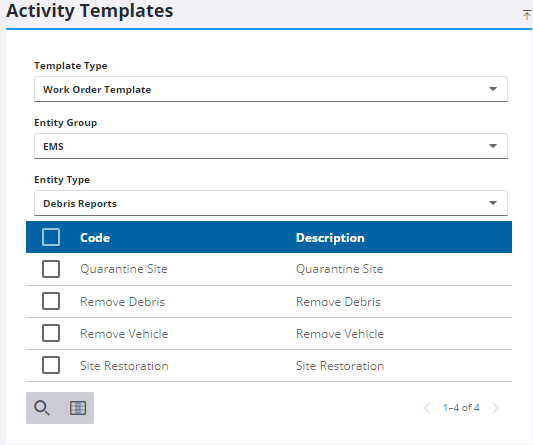This screenshot has height=445, width=533.
Task: Collapse the Activity Templates panel with the arrow icon
Action: (527, 15)
